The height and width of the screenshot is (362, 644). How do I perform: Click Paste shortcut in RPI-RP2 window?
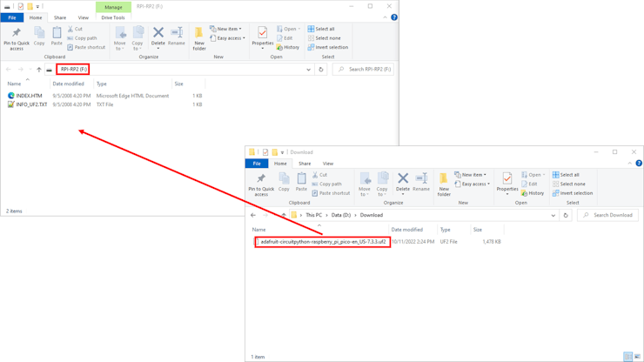86,47
